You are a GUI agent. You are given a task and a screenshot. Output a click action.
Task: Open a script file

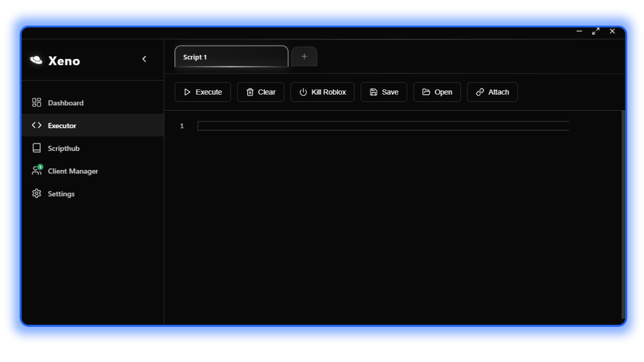437,92
